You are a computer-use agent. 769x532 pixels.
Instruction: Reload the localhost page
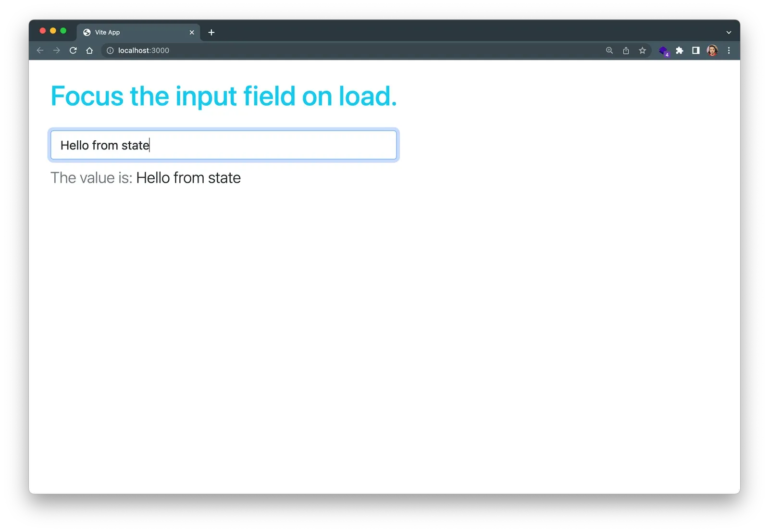coord(73,50)
